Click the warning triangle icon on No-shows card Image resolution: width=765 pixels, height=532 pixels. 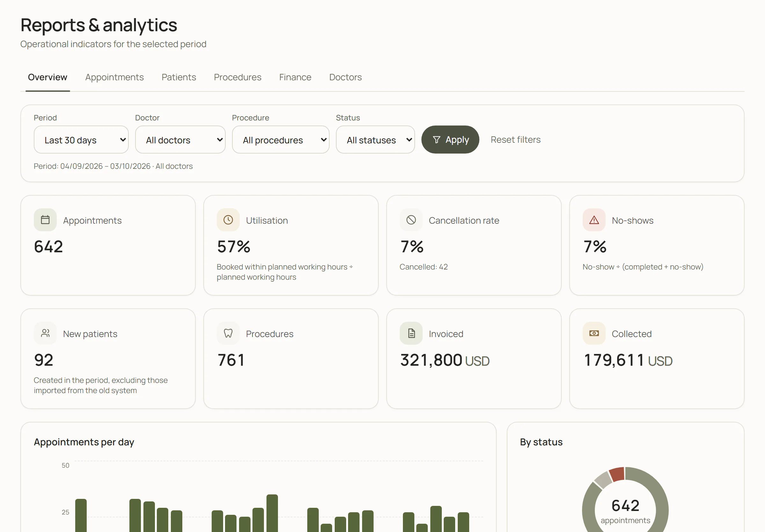(x=594, y=220)
